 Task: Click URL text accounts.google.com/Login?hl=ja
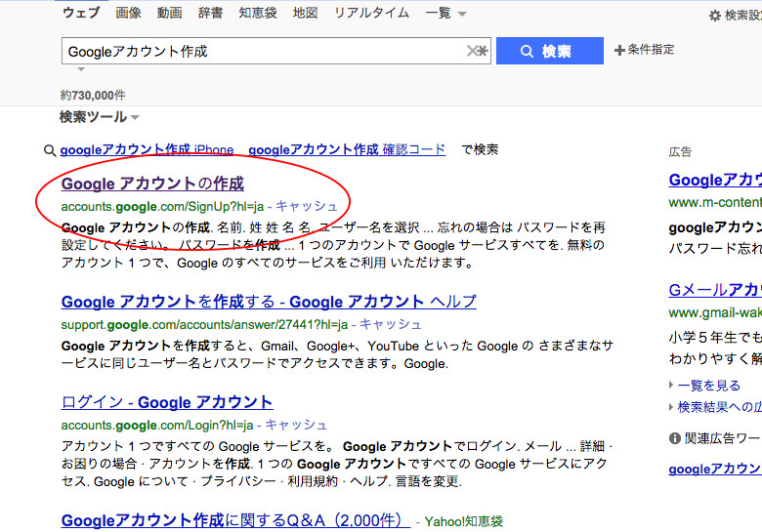(x=157, y=426)
